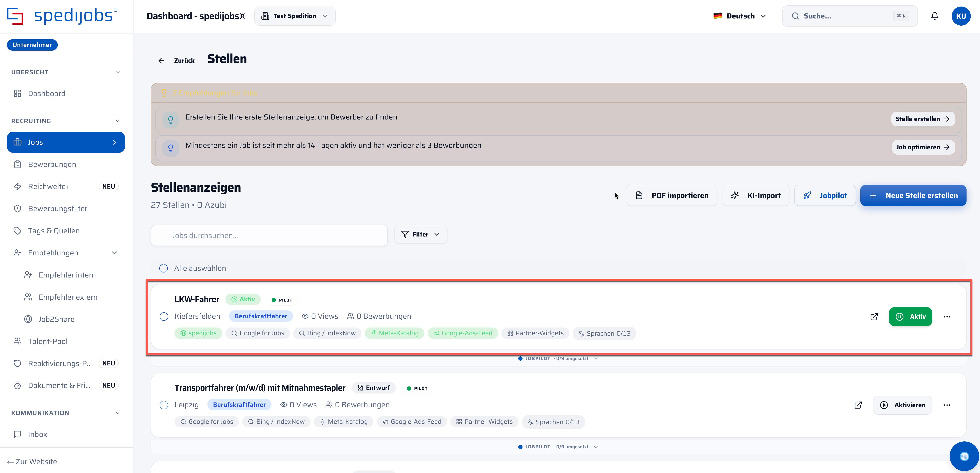The image size is (980, 473).
Task: Focus the Jobs durchsuchen search field
Action: [269, 236]
